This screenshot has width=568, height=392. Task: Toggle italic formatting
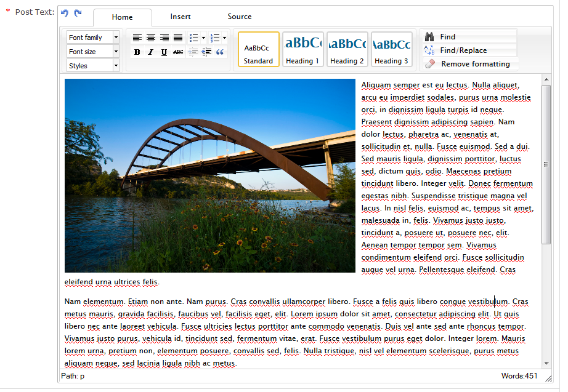click(x=151, y=52)
